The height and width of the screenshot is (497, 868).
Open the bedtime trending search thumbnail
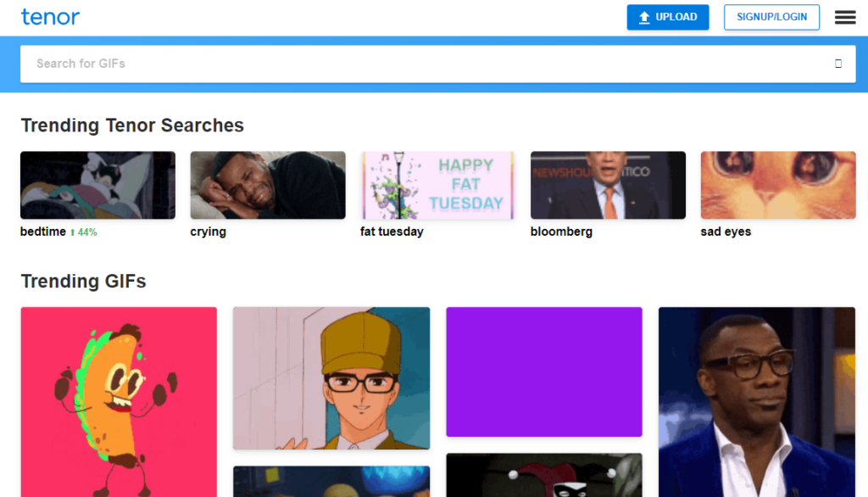(97, 184)
